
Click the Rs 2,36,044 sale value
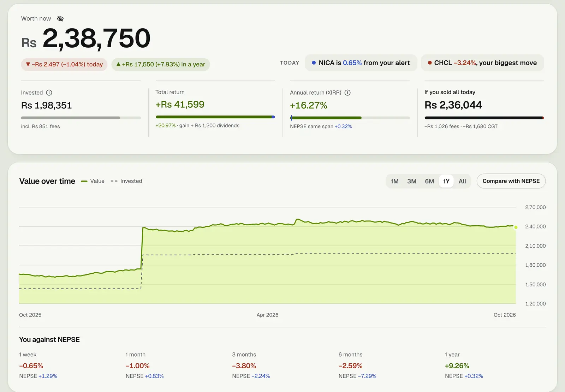(x=453, y=105)
